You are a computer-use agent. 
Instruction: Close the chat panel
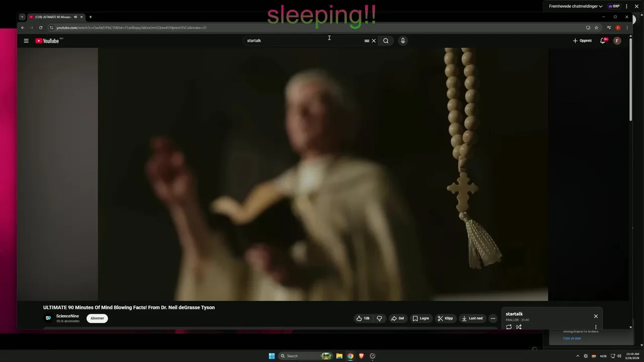[x=636, y=6]
